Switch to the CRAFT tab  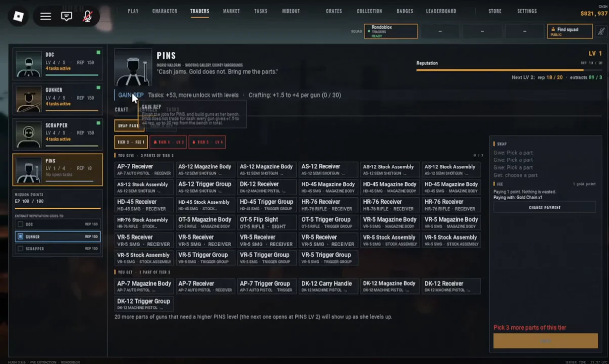121,110
